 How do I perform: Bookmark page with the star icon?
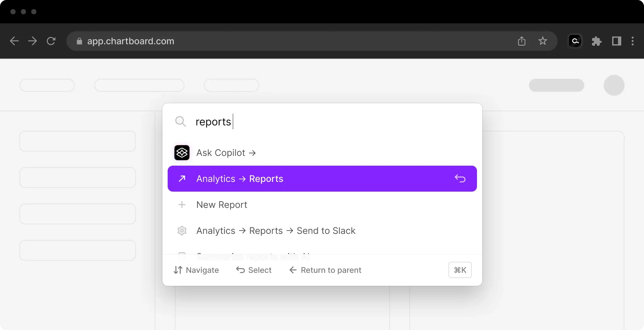pyautogui.click(x=543, y=41)
